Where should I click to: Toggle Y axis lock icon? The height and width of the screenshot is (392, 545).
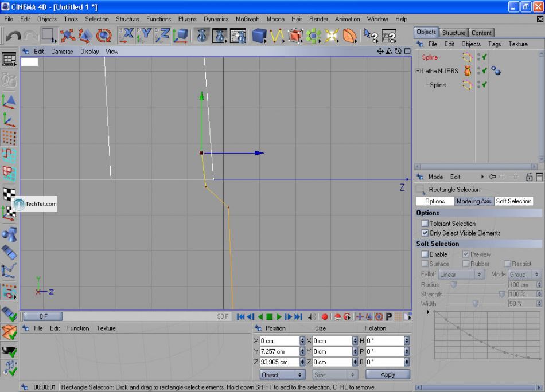click(x=144, y=36)
